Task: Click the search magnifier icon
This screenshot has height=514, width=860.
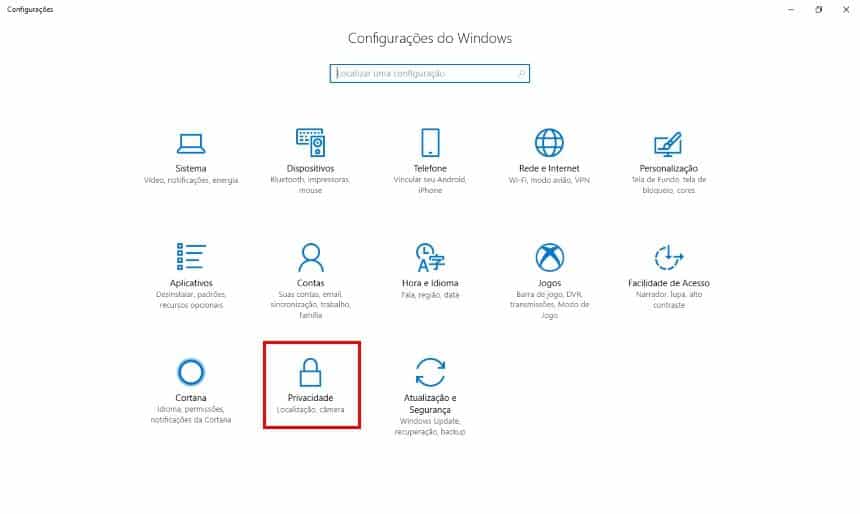Action: coord(522,74)
